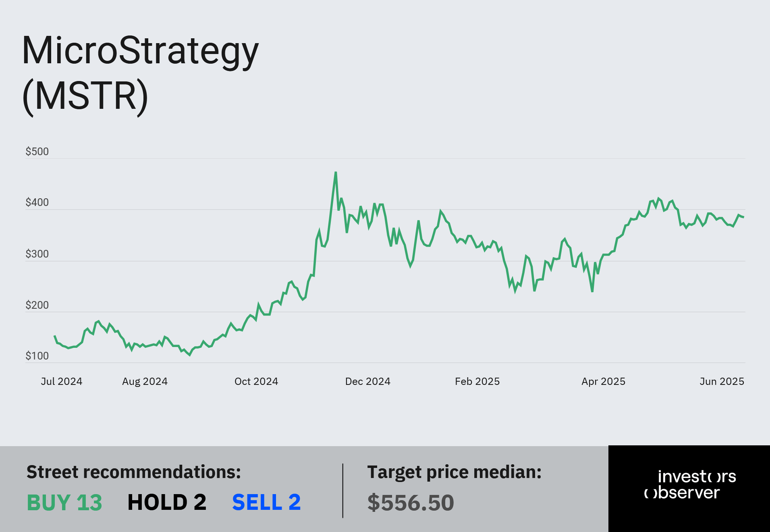The height and width of the screenshot is (532, 770).
Task: Click the Target price median label
Action: tap(455, 472)
